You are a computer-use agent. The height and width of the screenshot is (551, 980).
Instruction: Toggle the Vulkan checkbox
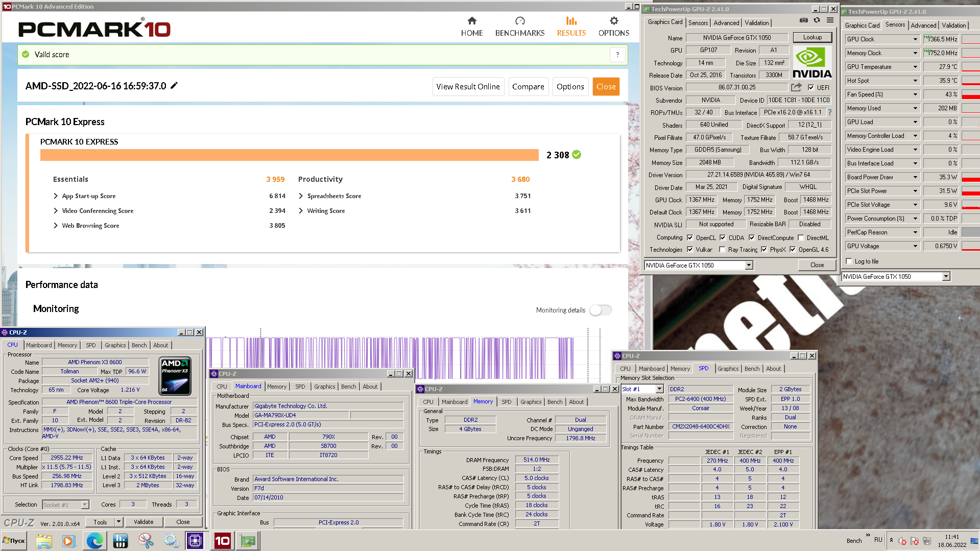(x=690, y=249)
